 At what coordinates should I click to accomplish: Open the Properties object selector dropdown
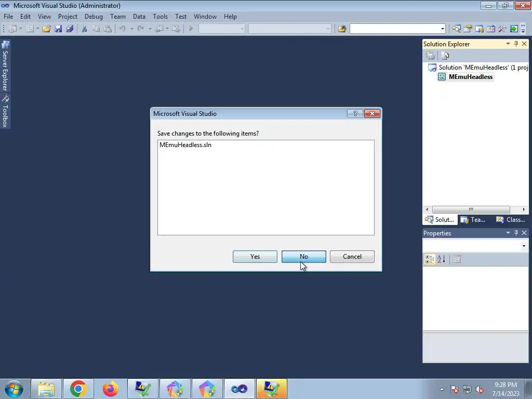coord(524,246)
